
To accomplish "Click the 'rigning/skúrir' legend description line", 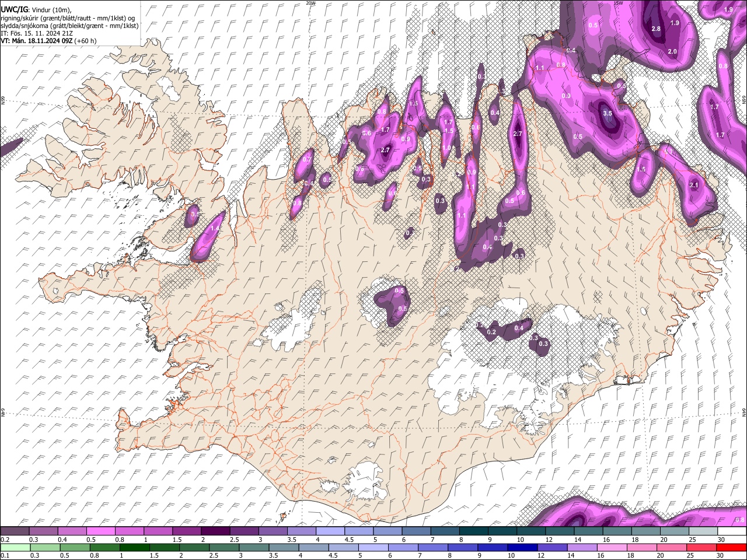I will tap(68, 18).
